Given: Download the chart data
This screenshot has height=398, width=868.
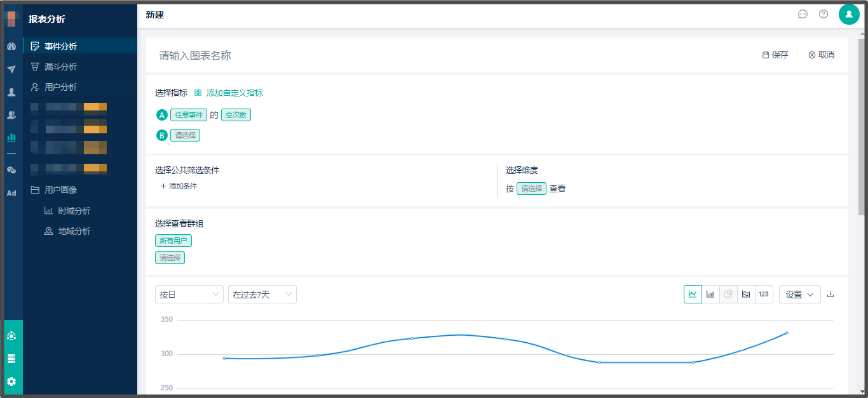Looking at the screenshot, I should [x=831, y=294].
